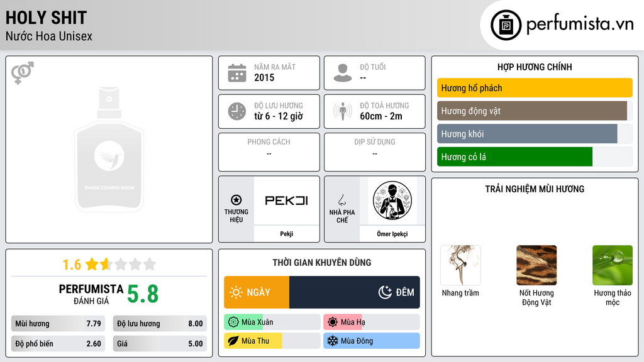This screenshot has width=644, height=362.
Task: Click the flower icon for Mùa Xuân
Action: point(233,322)
